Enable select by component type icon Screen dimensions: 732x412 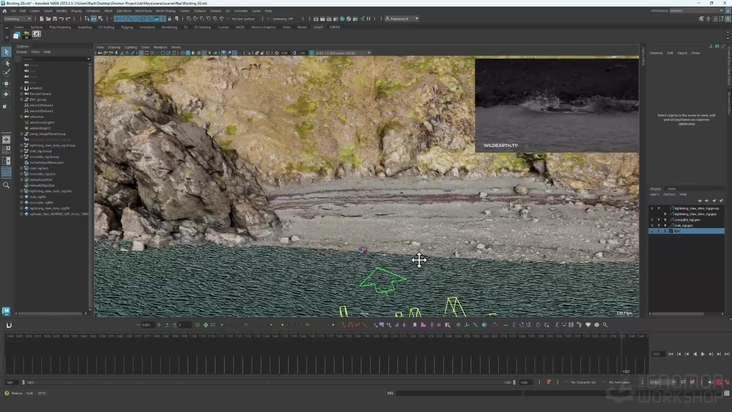point(100,19)
